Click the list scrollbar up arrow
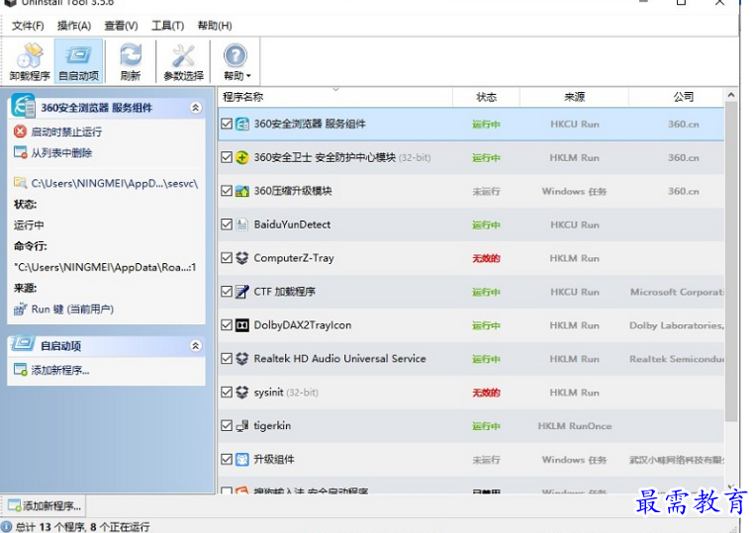The width and height of the screenshot is (756, 533). (x=731, y=95)
